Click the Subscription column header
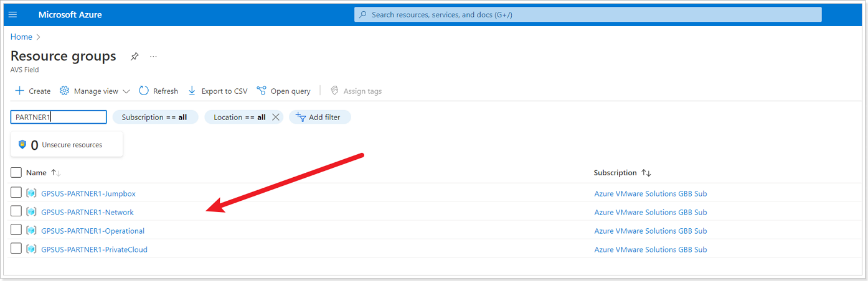Viewport: 868px width, 281px height. tap(615, 173)
